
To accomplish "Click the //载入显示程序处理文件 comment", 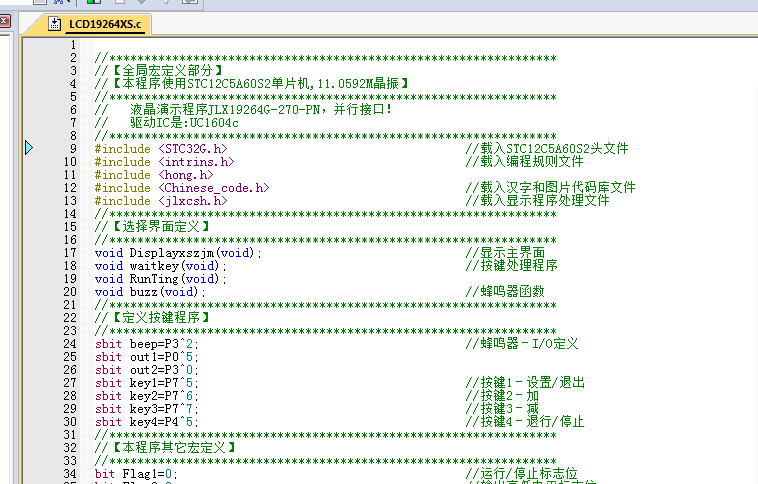I will pyautogui.click(x=538, y=201).
